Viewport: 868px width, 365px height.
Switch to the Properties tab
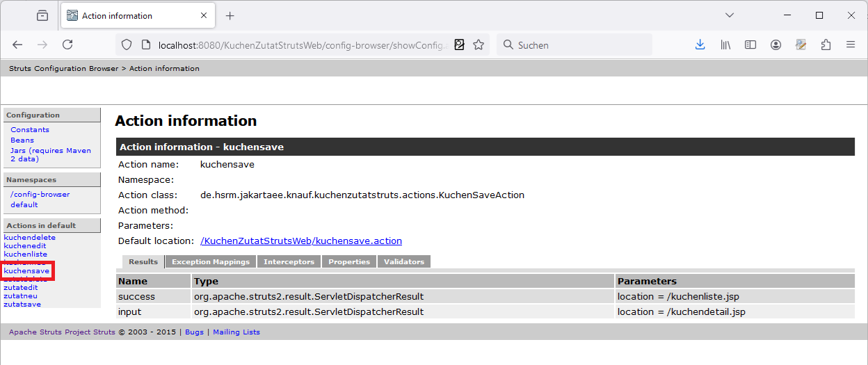(349, 262)
